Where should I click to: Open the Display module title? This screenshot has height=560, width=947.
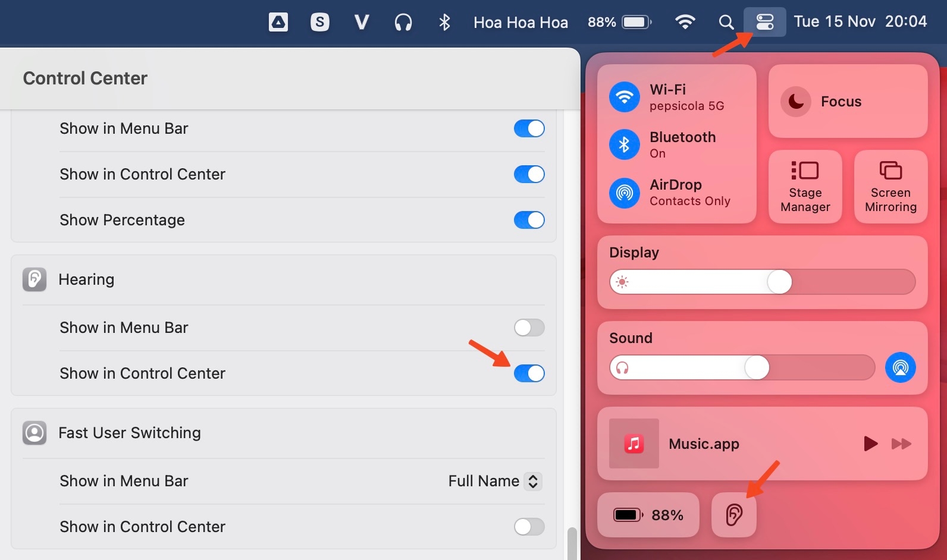point(634,253)
